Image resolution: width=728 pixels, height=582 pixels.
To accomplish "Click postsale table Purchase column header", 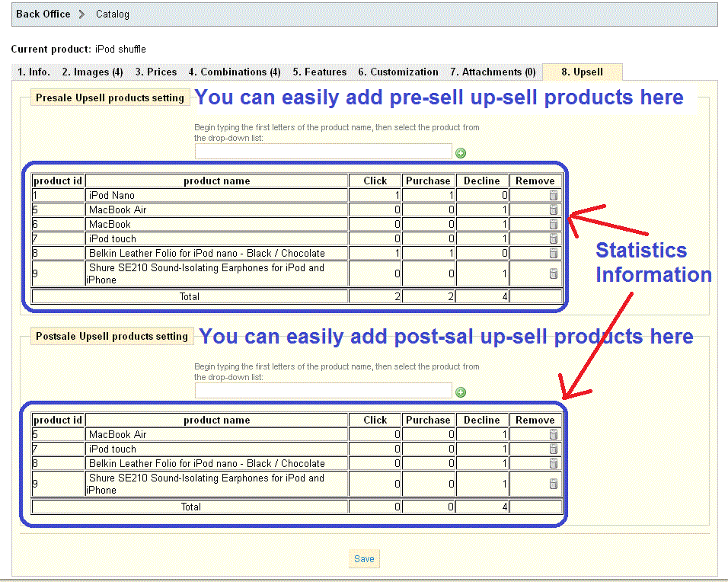I will pos(428,420).
